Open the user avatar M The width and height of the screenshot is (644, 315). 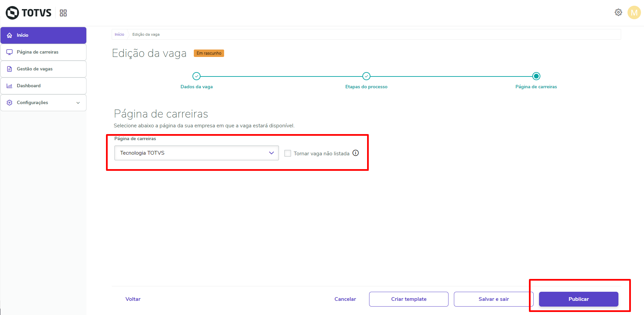tap(634, 12)
